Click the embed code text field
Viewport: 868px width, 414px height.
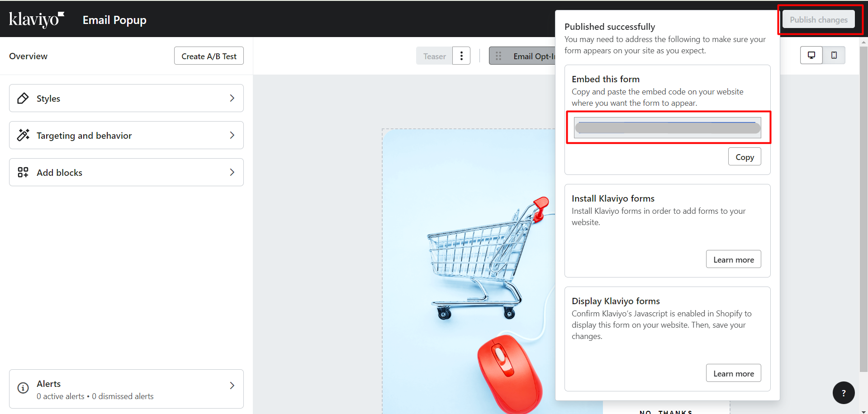(668, 128)
